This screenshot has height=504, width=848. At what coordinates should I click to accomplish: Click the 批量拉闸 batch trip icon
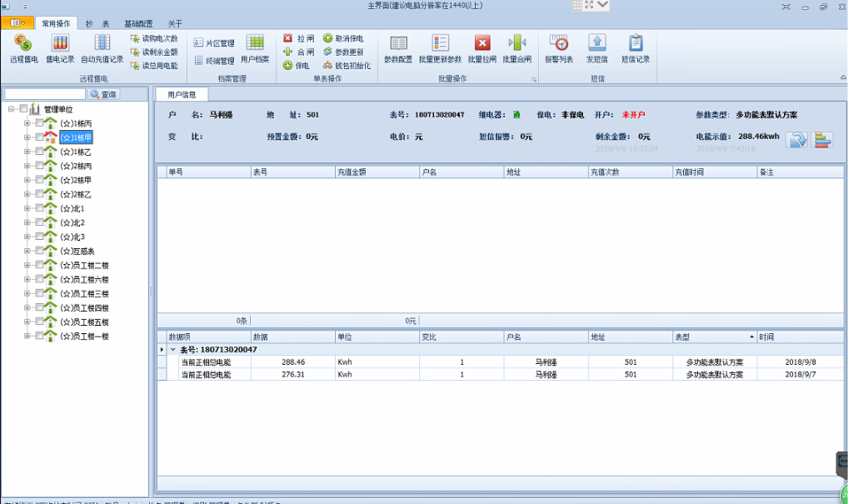pyautogui.click(x=481, y=48)
